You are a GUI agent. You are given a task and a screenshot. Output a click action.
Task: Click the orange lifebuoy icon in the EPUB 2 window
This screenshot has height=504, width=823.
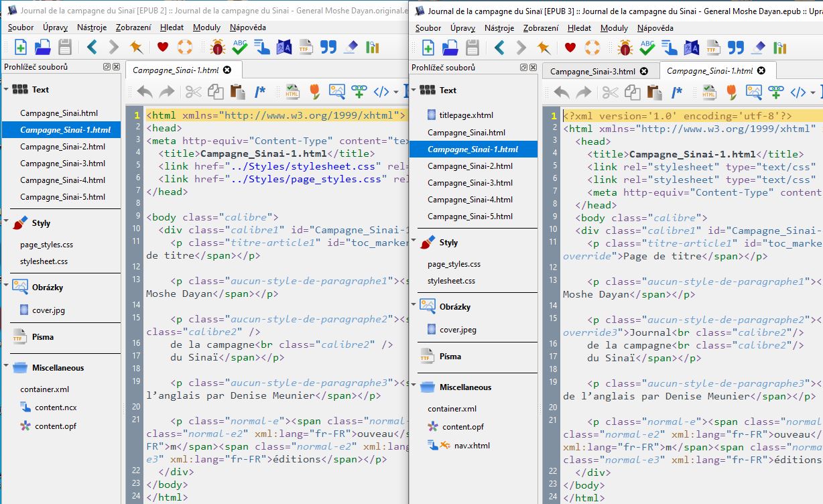tap(184, 47)
